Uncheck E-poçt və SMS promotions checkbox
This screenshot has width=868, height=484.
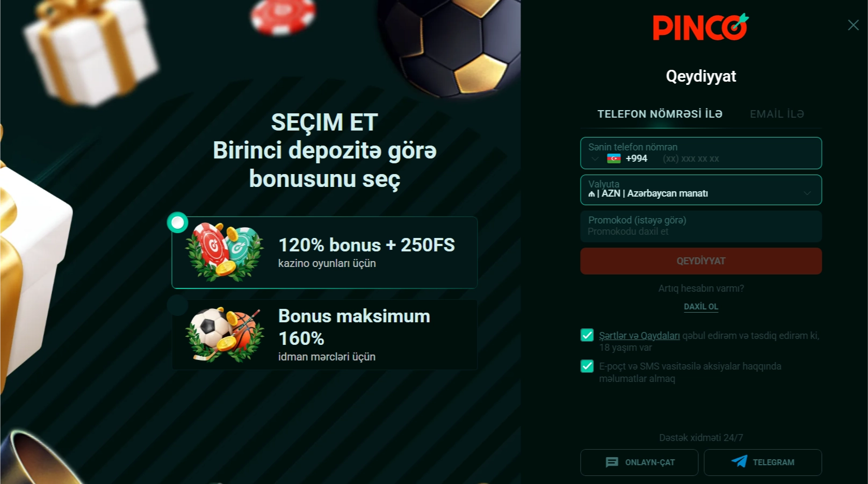pyautogui.click(x=587, y=366)
